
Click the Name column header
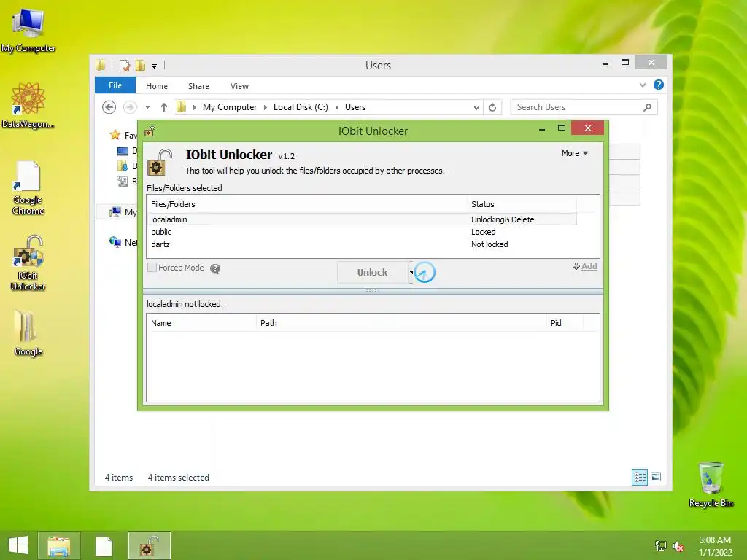point(201,323)
